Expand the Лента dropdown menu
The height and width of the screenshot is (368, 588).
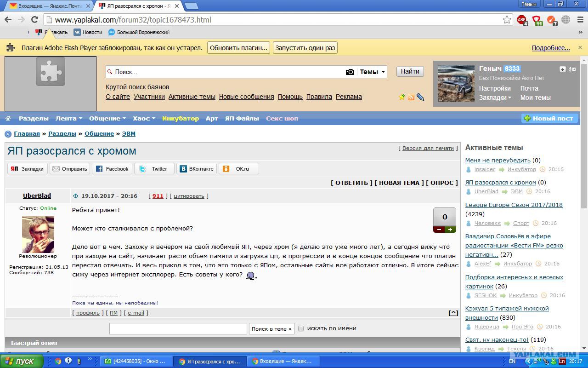[x=69, y=118]
